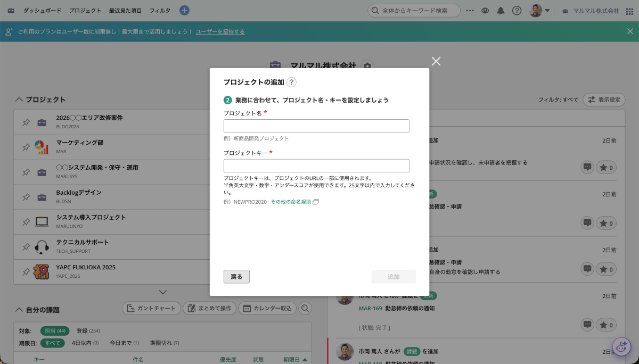The width and height of the screenshot is (639, 364).
Task: Click the search icon in 自分の課題
Action: tap(305, 308)
